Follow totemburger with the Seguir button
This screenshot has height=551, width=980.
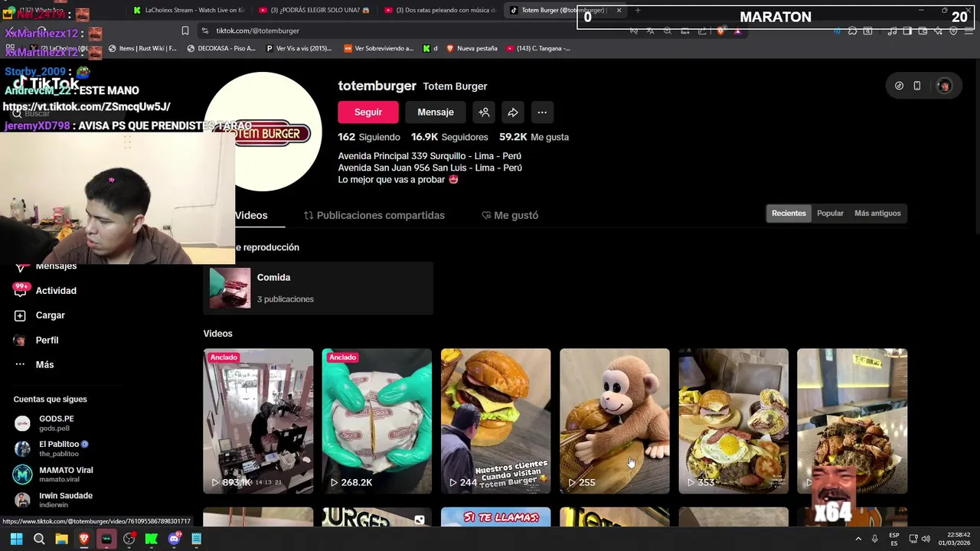click(368, 112)
